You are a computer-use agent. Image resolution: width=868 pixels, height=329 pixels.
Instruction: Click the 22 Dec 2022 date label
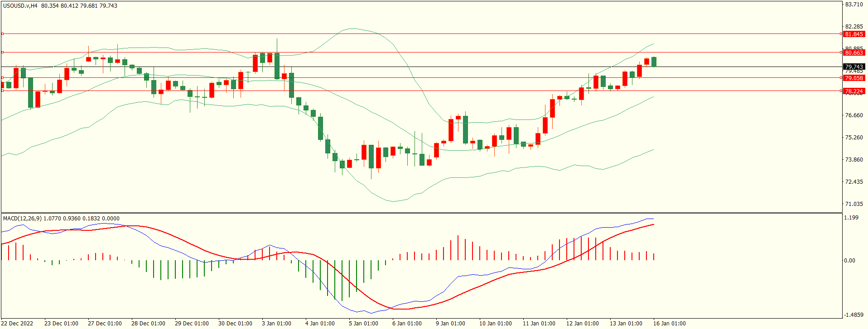[x=18, y=323]
